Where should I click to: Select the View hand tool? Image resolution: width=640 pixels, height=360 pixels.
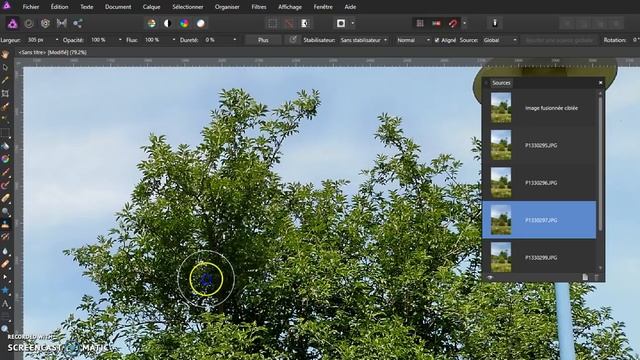[5, 54]
